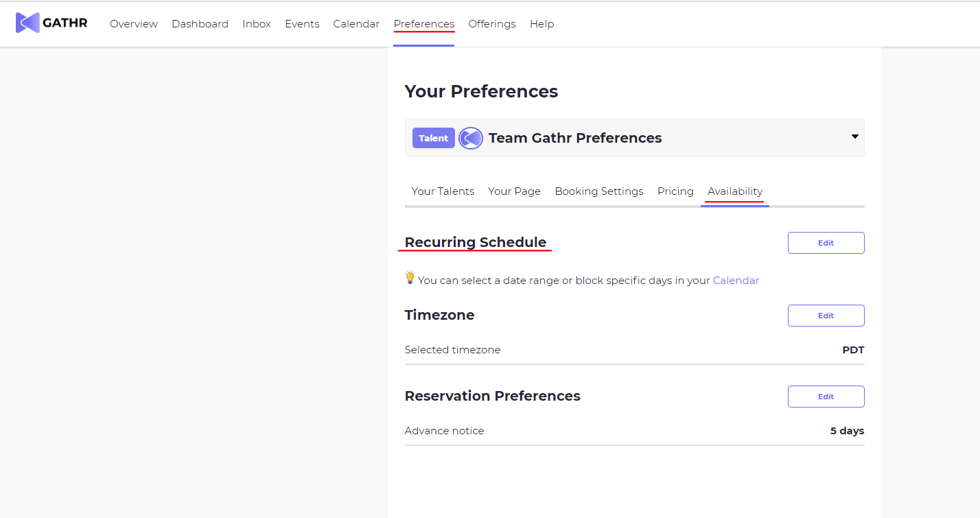Edit the Timezone section
Screen dimensions: 980x518
coord(826,316)
